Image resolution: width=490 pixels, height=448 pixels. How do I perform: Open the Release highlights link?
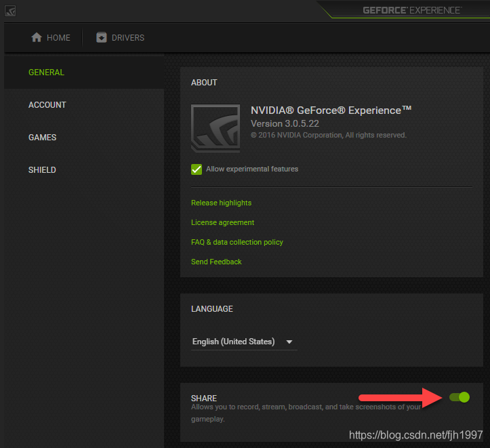tap(221, 203)
